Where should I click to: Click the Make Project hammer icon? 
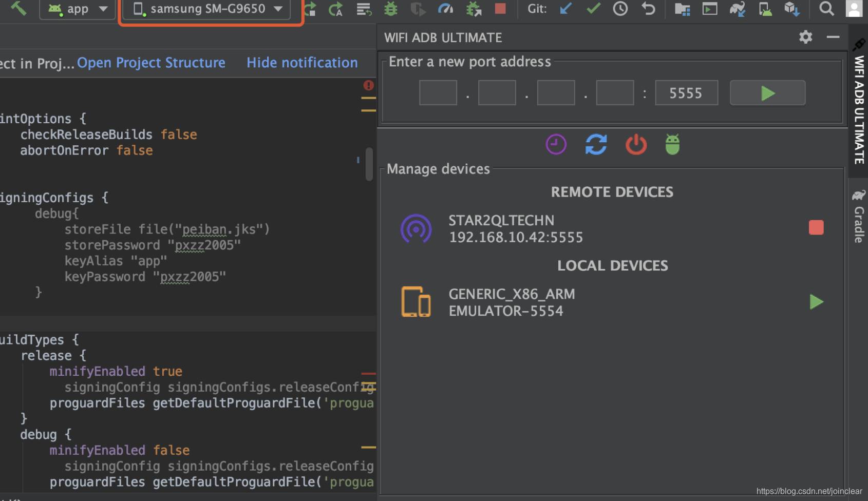(x=18, y=8)
